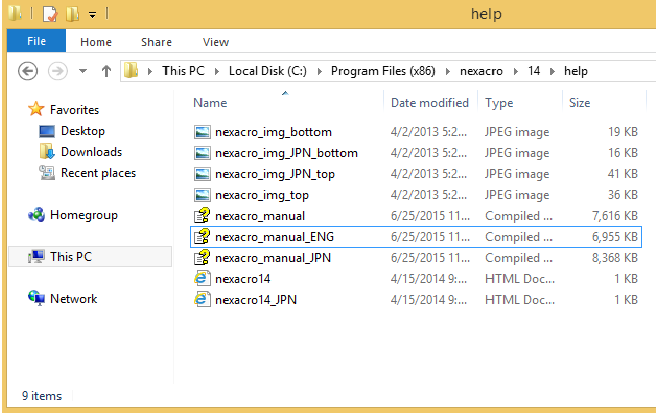Switch to the Share ribbon tab
This screenshot has height=414, width=659.
click(x=156, y=42)
